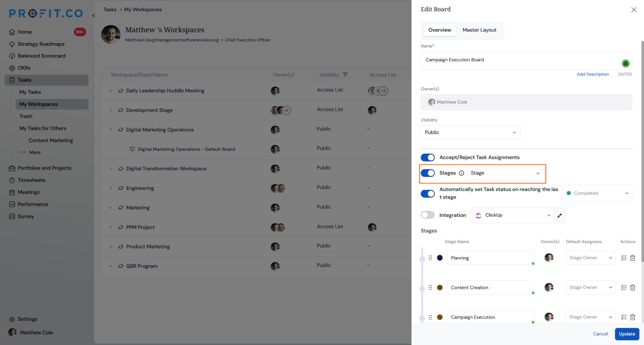Open checklist icon for Planning stage
This screenshot has width=644, height=345.
coord(624,258)
